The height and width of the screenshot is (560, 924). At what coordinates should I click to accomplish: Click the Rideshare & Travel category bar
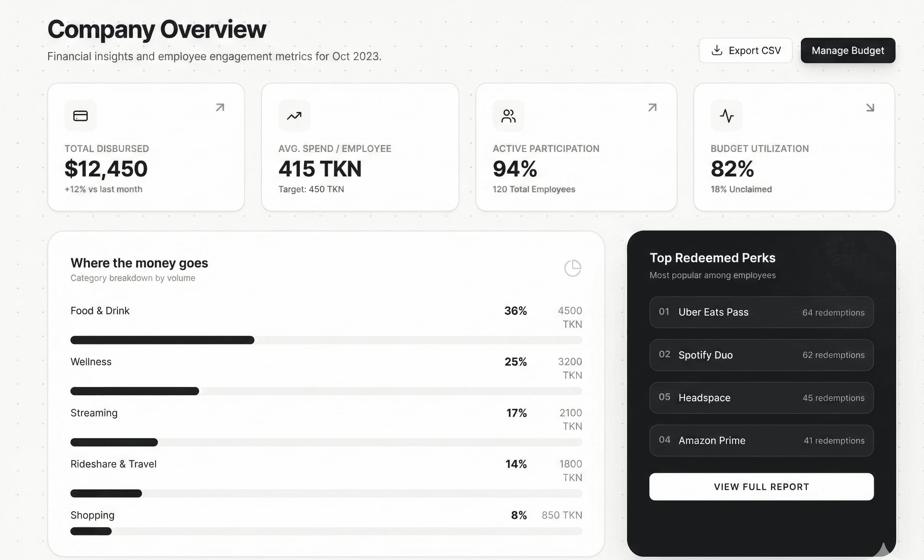(326, 493)
